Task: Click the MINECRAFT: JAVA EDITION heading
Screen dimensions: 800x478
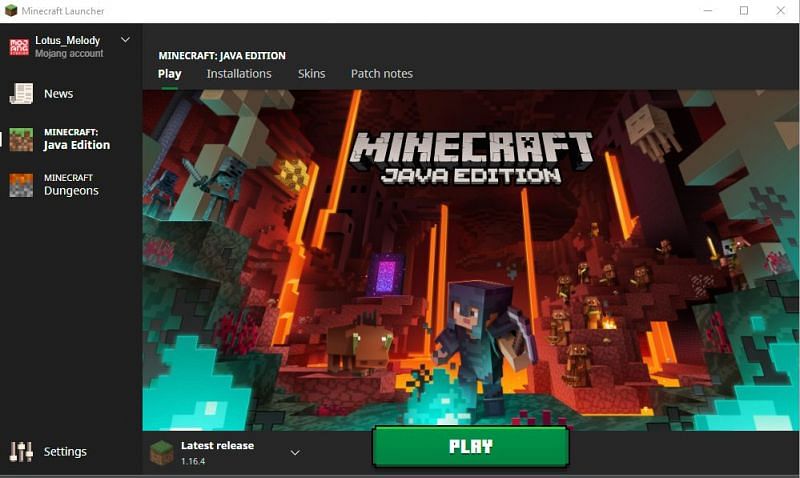Action: tap(222, 56)
